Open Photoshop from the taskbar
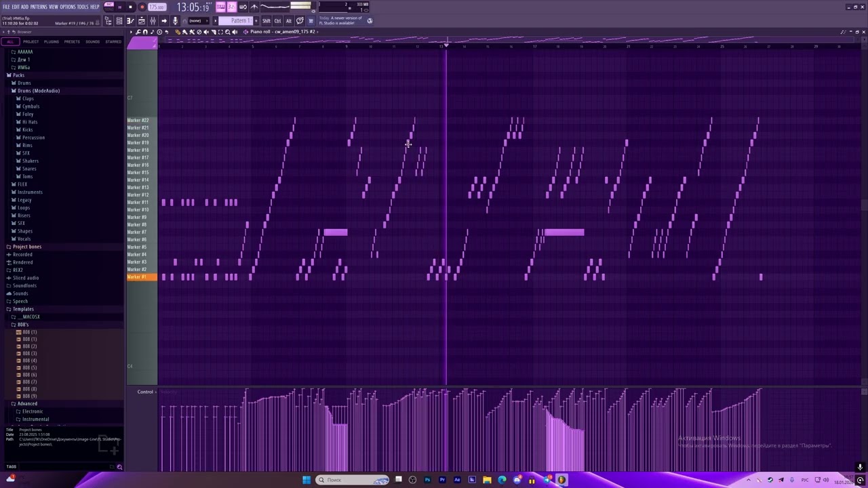 [x=427, y=480]
